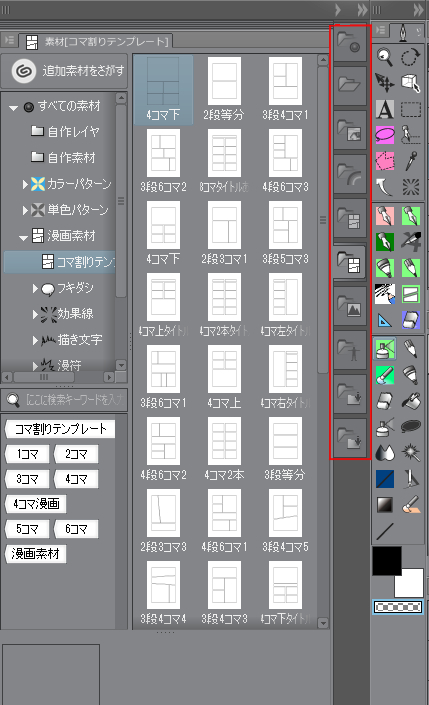Select the 3段6コマ2 frame template thumbnail

coord(163,161)
